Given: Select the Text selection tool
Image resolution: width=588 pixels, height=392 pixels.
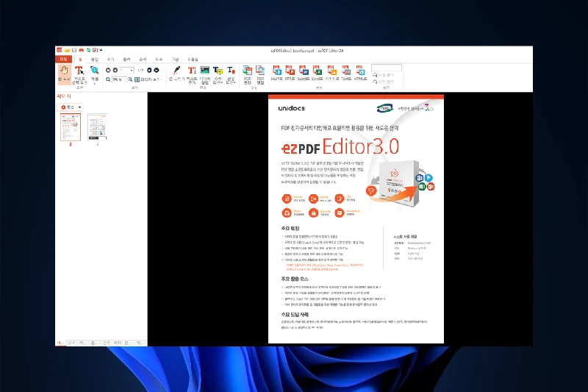Looking at the screenshot, I should point(79,75).
